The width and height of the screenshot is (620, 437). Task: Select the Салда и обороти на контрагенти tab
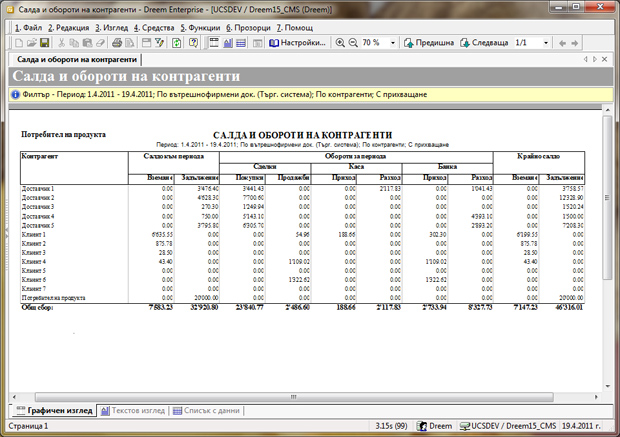tap(77, 59)
